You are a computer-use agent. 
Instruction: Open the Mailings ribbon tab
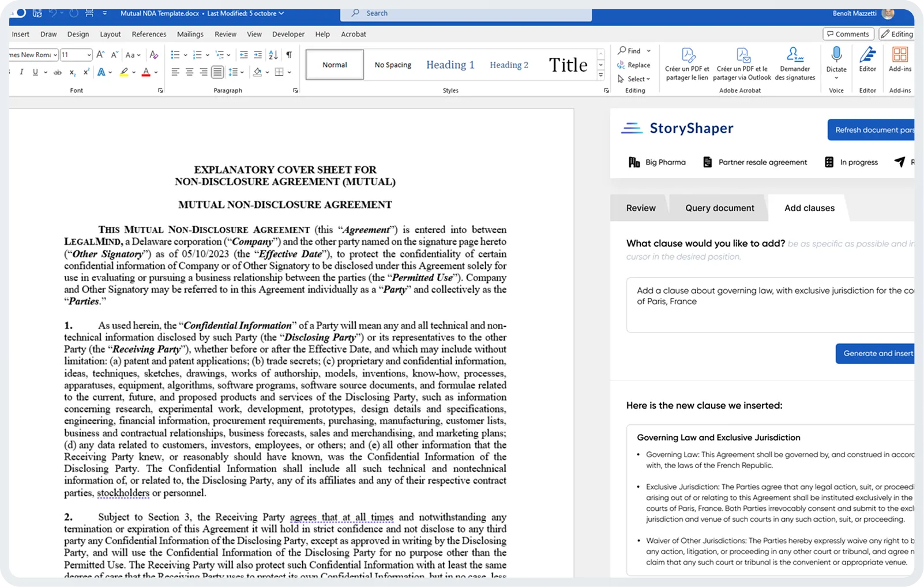coord(190,34)
